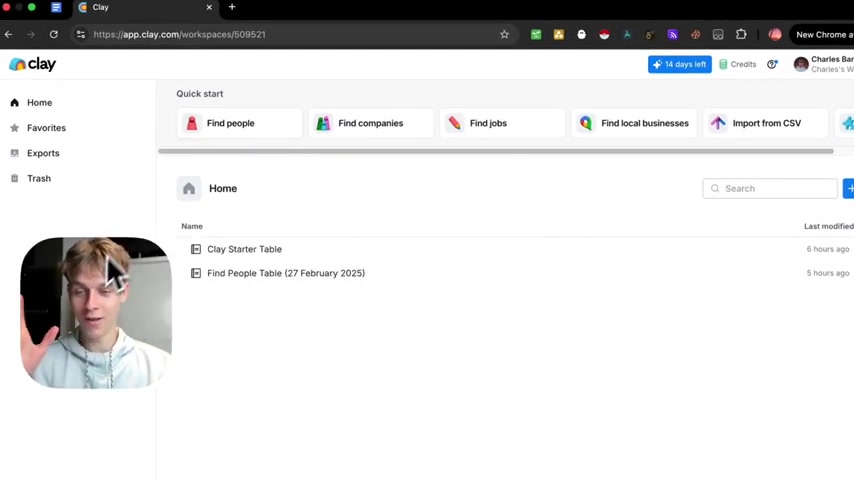This screenshot has height=480, width=854.
Task: Click the Find companies icon
Action: (323, 123)
